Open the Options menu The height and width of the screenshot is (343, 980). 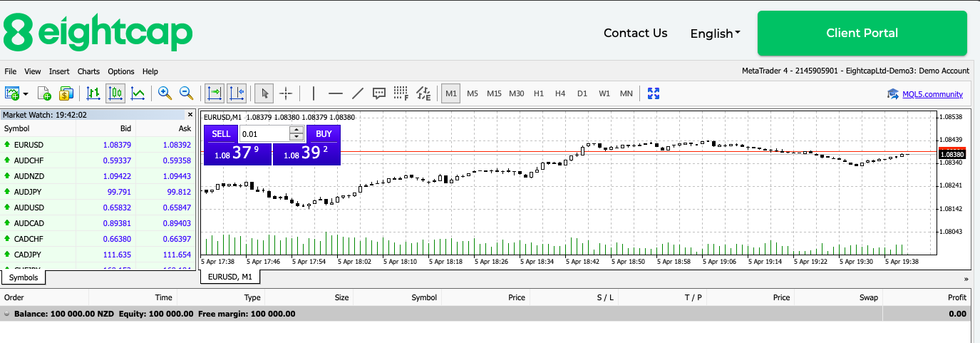(x=121, y=71)
